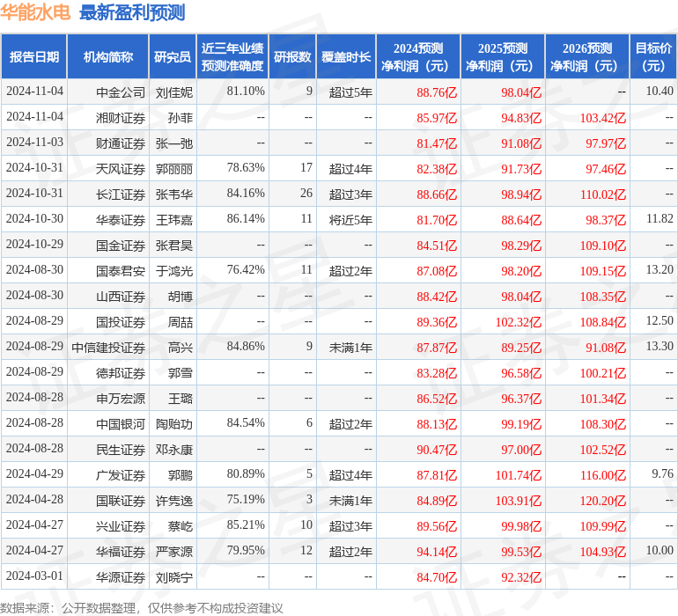Select the 2024预测净利润 column header
Screen dimensions: 678x616
(418, 56)
